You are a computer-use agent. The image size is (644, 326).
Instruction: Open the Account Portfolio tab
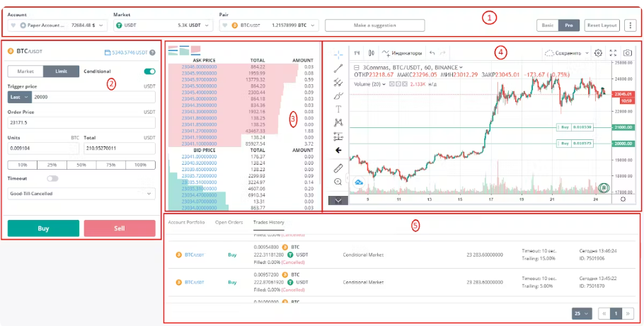186,222
